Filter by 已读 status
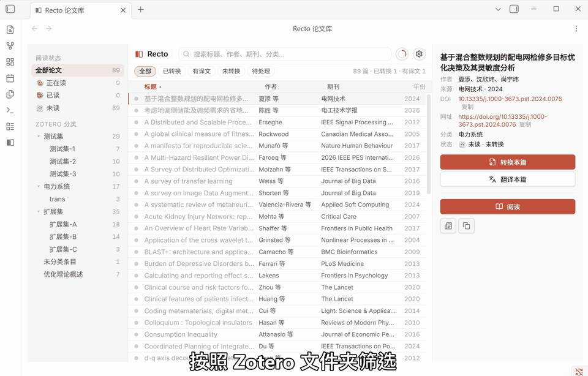The image size is (588, 376). pyautogui.click(x=78, y=95)
